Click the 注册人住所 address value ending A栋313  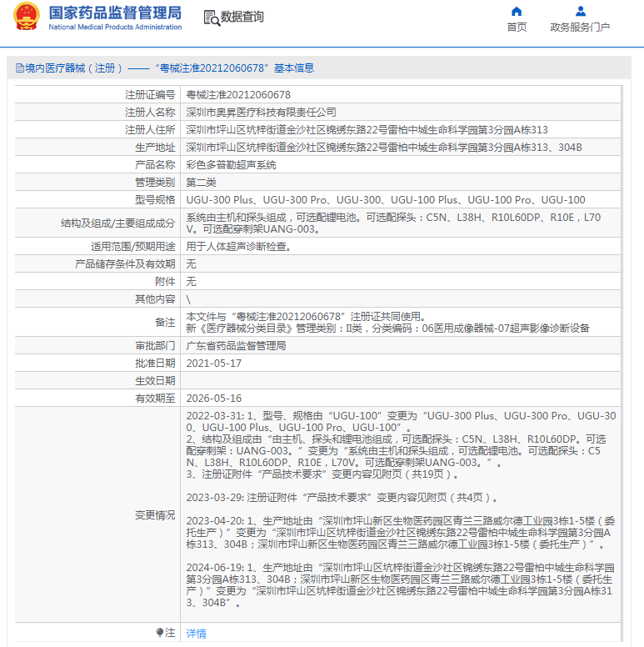367,130
